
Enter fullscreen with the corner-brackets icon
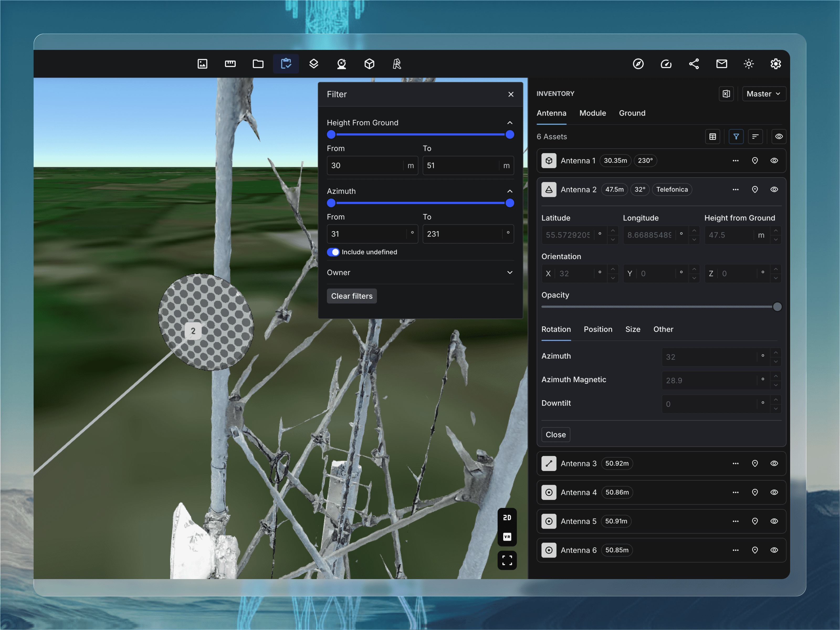(x=507, y=560)
